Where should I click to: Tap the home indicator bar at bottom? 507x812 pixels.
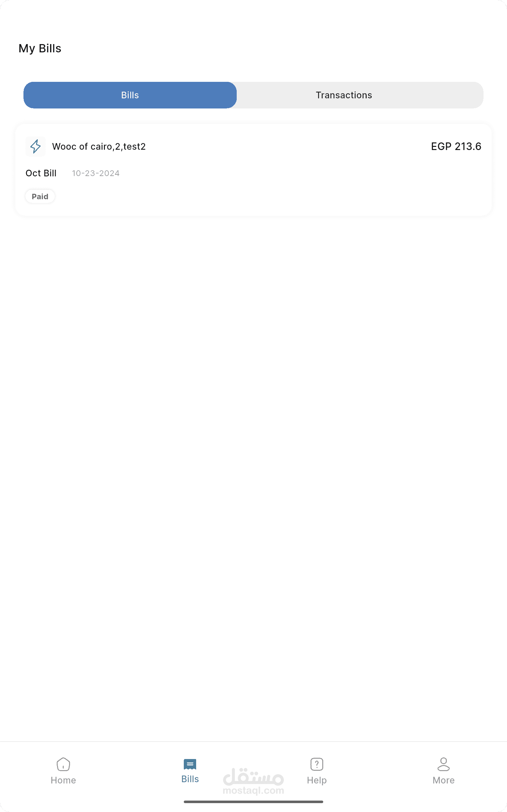253,802
